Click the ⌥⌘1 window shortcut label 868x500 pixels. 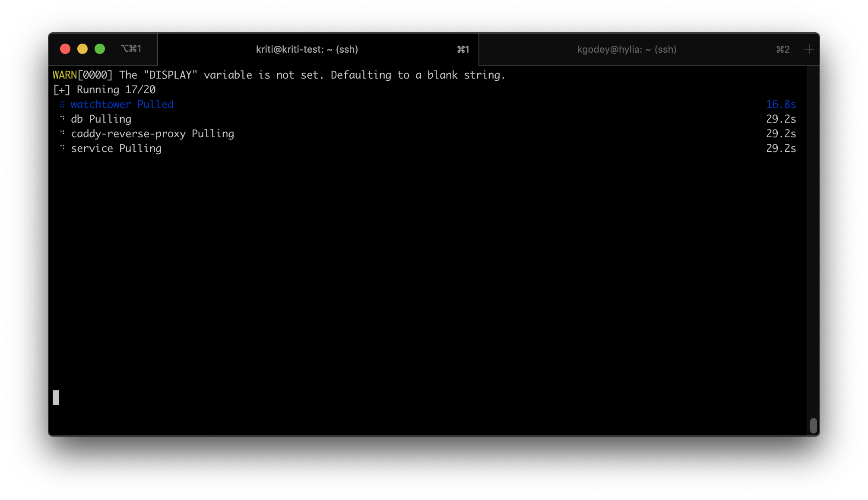click(131, 48)
